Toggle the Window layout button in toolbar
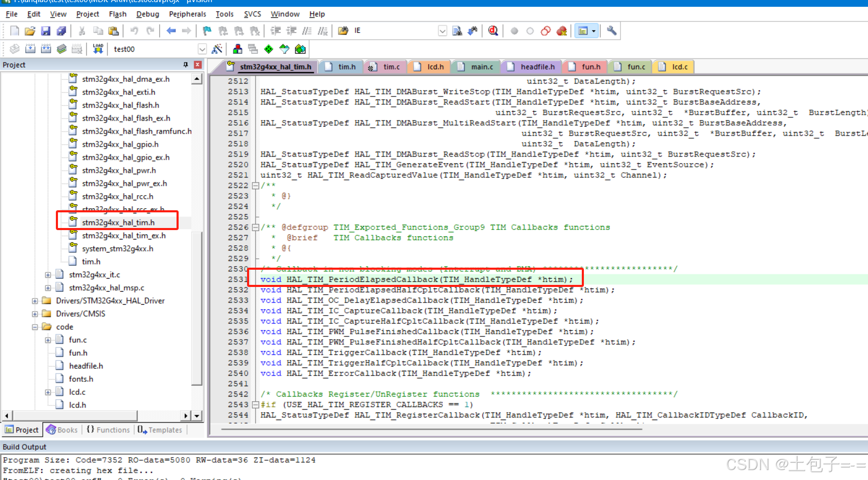Screen dimensions: 868x480 tap(582, 31)
